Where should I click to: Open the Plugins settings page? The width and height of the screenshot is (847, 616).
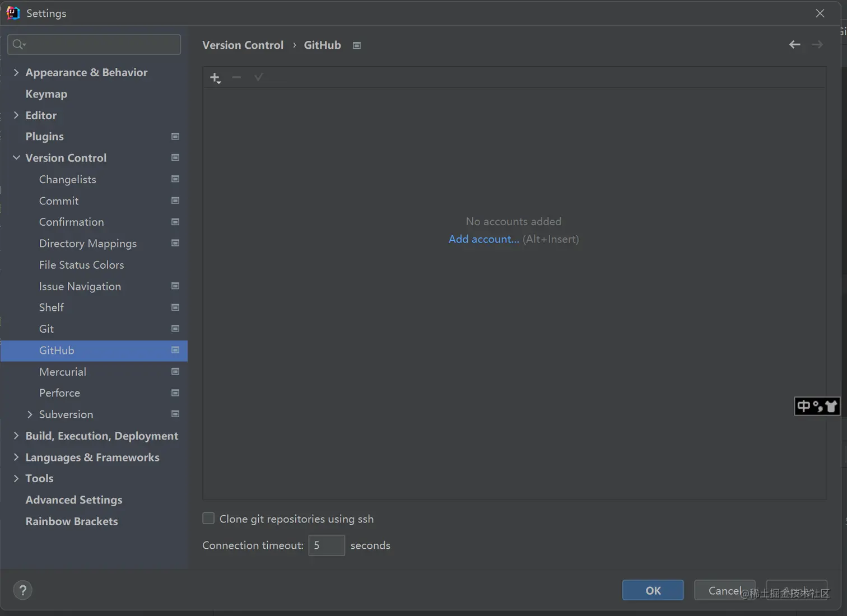pyautogui.click(x=45, y=137)
